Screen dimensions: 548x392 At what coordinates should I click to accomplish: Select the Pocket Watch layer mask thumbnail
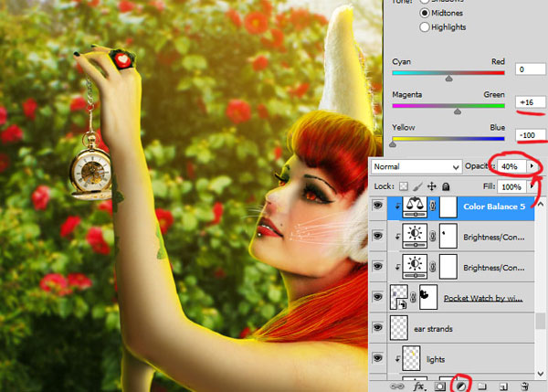tap(428, 297)
